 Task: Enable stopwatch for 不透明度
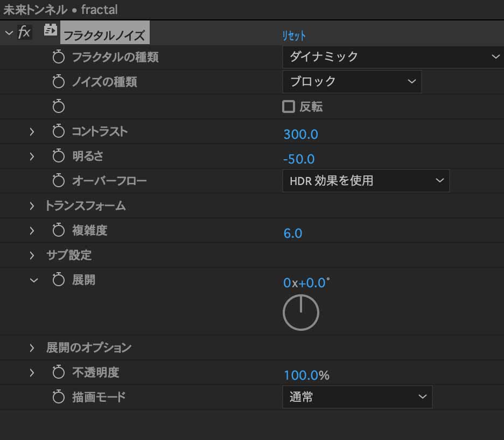tap(59, 372)
